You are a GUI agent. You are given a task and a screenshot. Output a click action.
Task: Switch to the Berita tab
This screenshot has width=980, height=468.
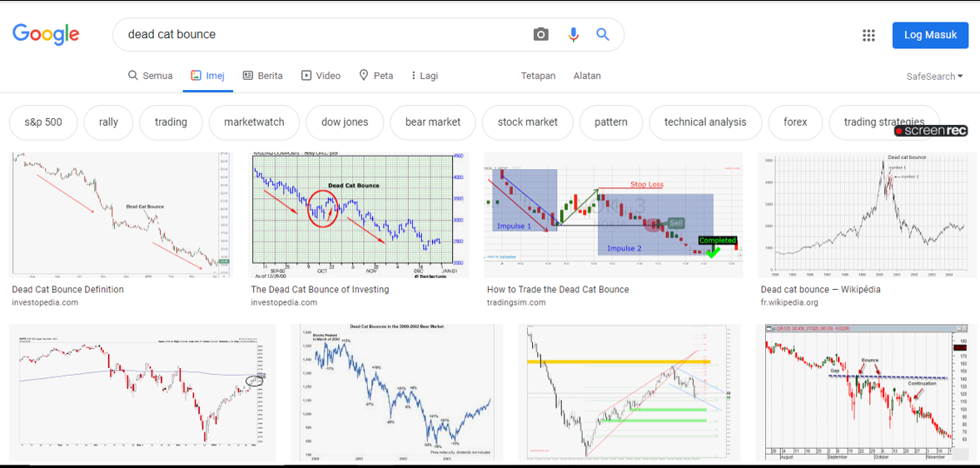point(262,76)
